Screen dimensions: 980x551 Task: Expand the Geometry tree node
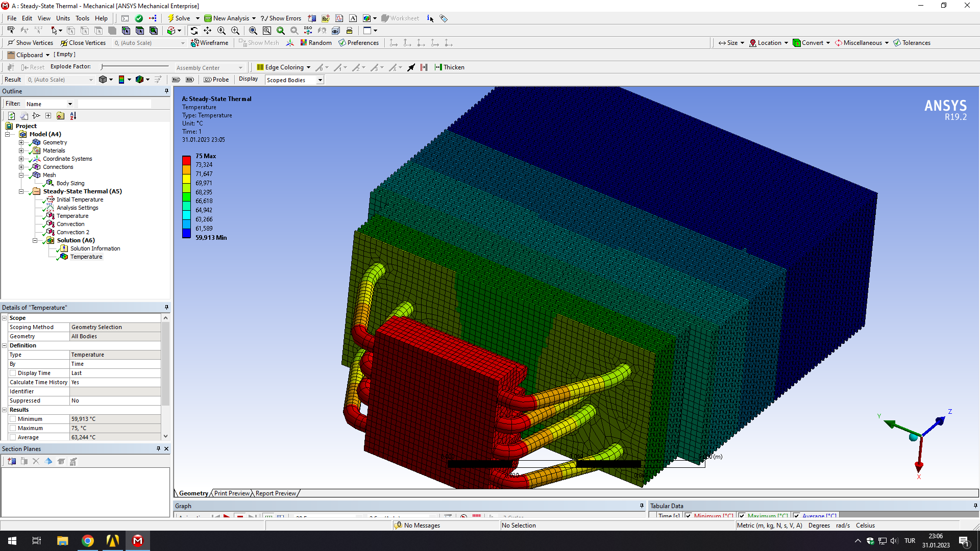(x=21, y=142)
